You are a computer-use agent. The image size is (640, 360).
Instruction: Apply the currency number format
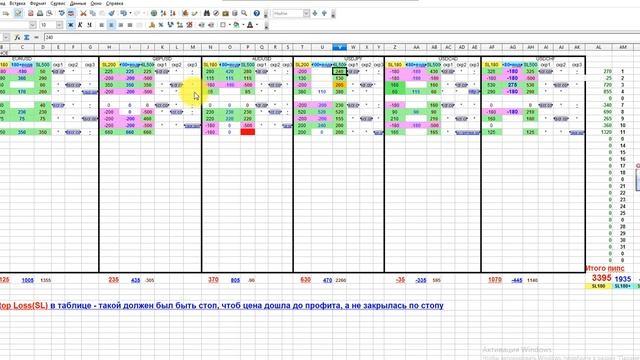pos(152,25)
